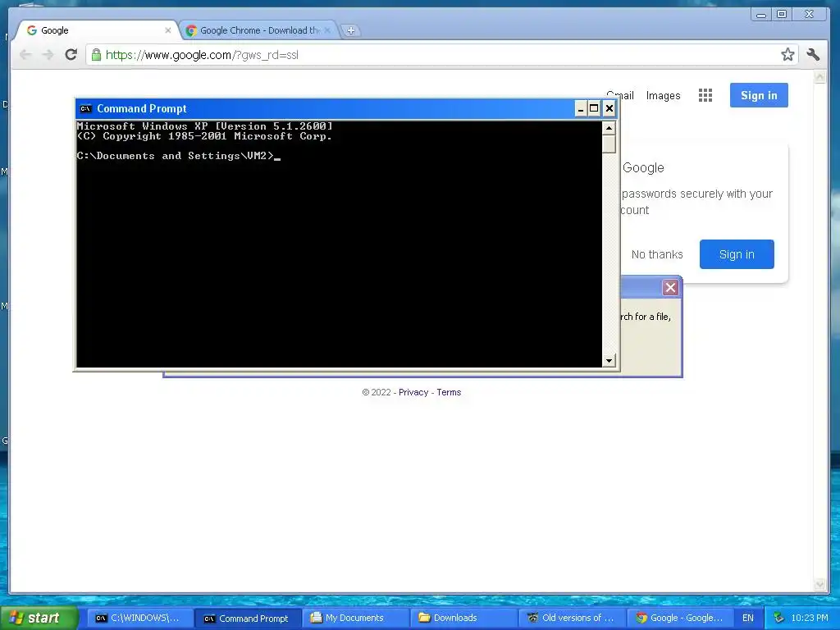
Task: Reload the Google page
Action: 71,55
